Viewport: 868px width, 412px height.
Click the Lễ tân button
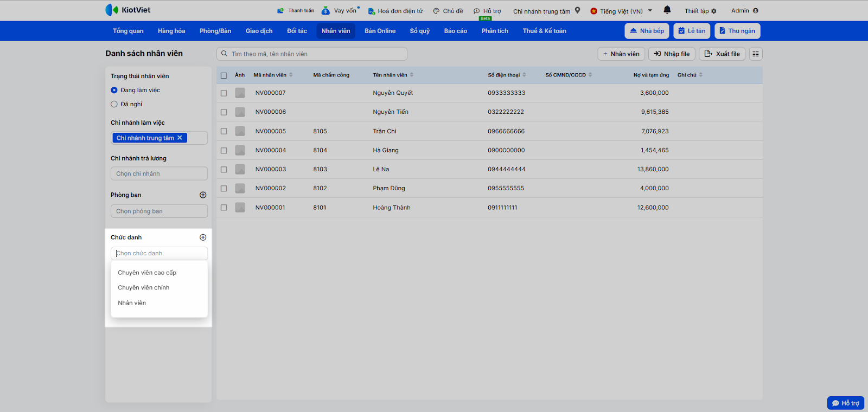pos(692,31)
